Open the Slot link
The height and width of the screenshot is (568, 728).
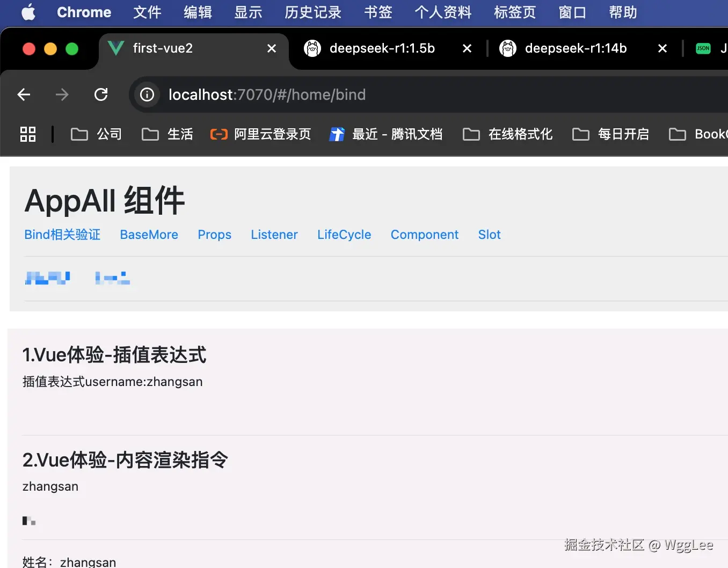pyautogui.click(x=489, y=235)
